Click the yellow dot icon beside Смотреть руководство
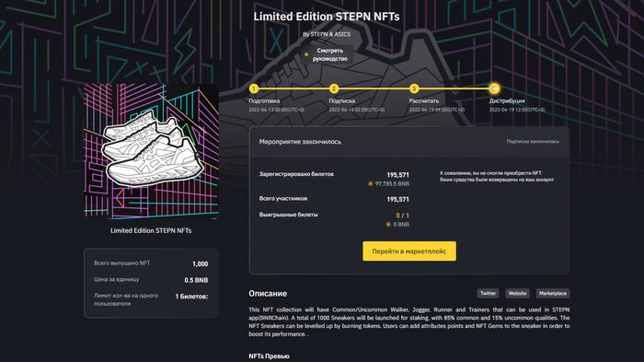 tap(306, 54)
